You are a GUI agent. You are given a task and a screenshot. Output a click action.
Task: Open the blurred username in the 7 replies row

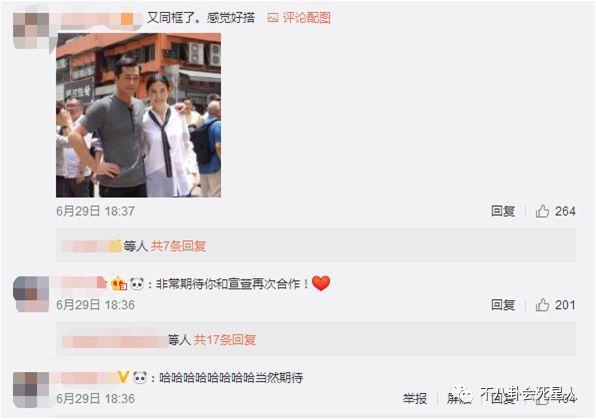click(x=91, y=246)
